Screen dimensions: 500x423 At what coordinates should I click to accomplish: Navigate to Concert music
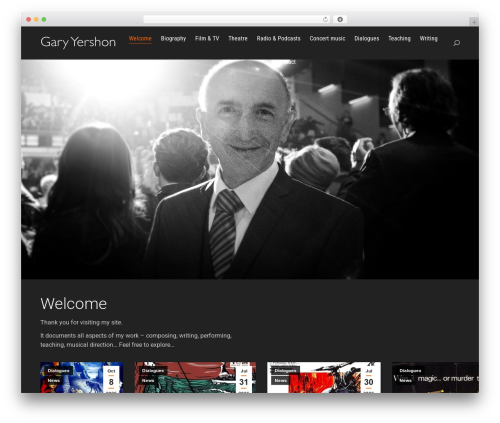tap(327, 39)
